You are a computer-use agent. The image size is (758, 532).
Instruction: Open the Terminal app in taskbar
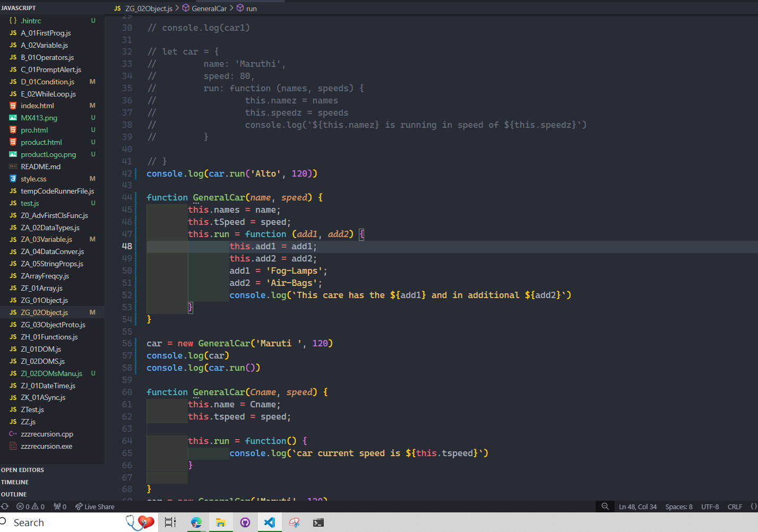(x=318, y=522)
